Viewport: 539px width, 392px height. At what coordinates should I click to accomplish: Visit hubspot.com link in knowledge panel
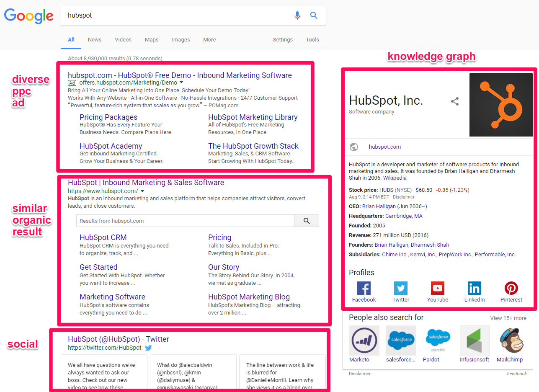385,147
